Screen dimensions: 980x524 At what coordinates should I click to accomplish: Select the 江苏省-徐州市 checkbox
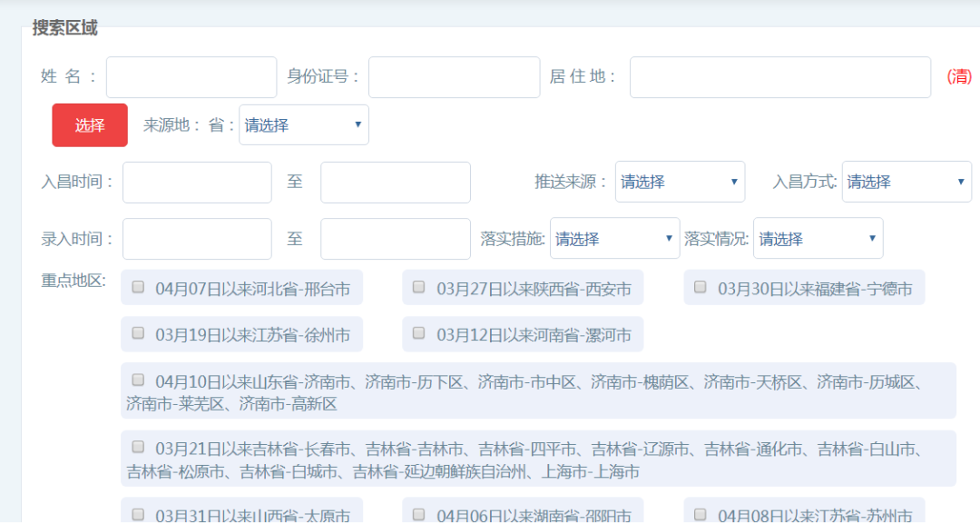click(x=138, y=333)
